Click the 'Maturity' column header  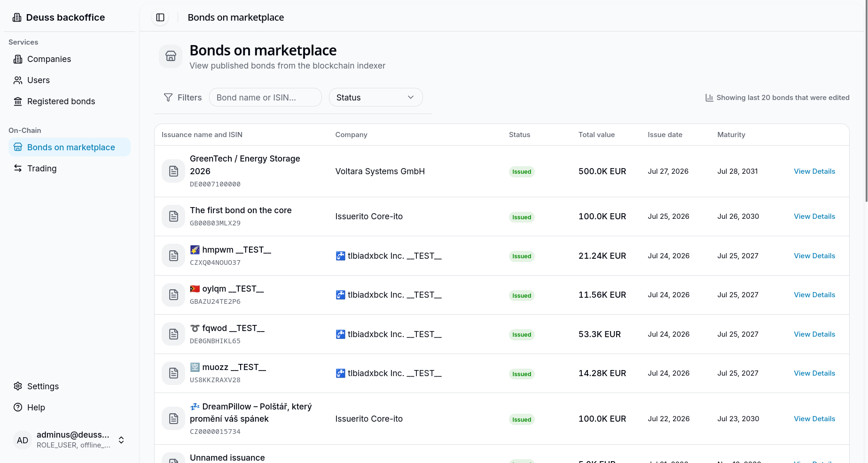731,135
